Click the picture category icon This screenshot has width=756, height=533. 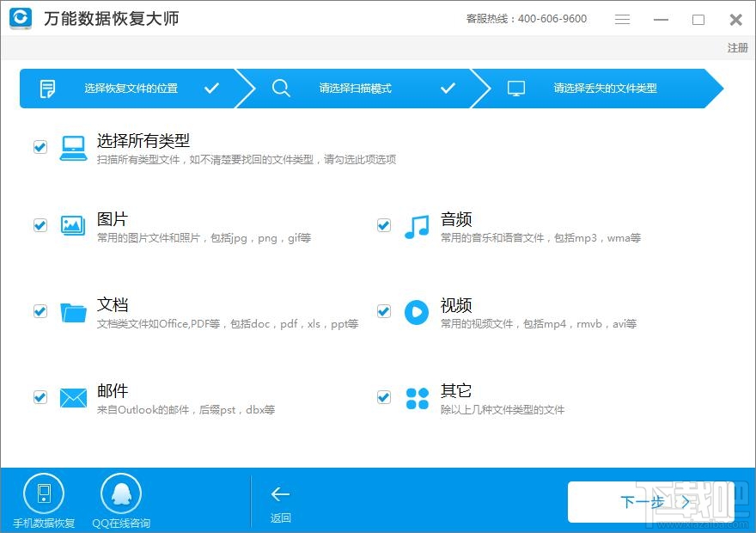click(x=73, y=225)
